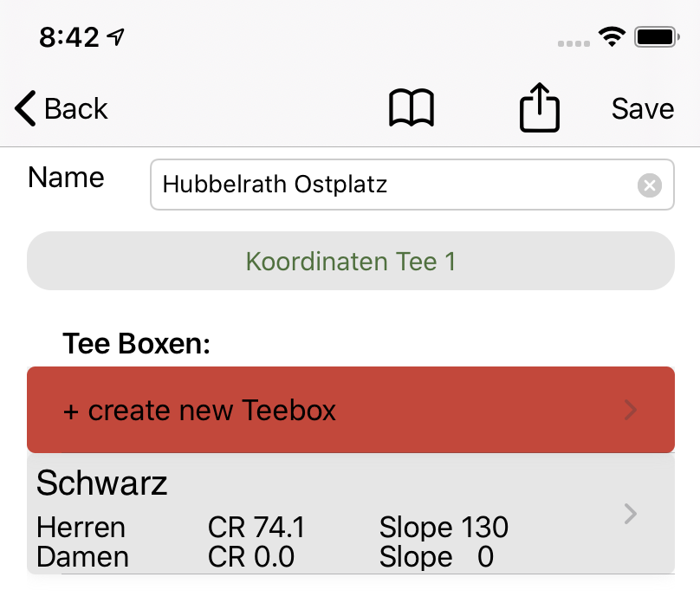Tap the Wi-Fi status icon
This screenshot has width=700, height=603.
pos(612,37)
